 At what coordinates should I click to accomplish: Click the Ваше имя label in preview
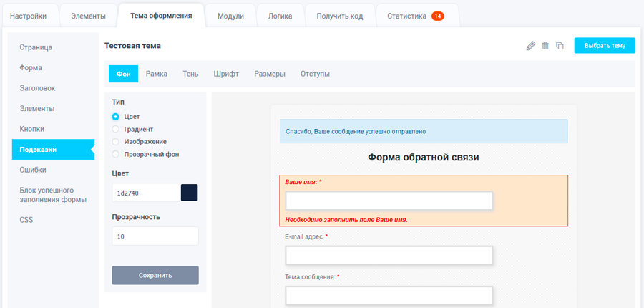tap(303, 182)
